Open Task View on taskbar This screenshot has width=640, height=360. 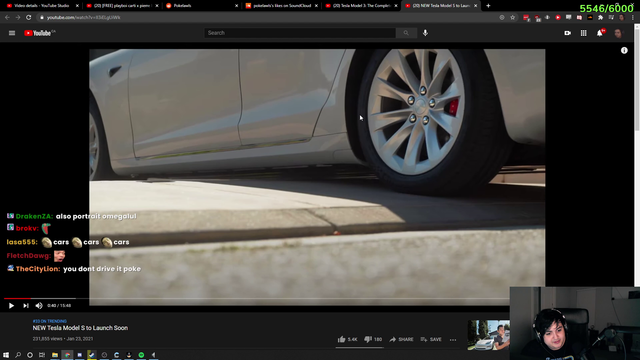(x=42, y=355)
